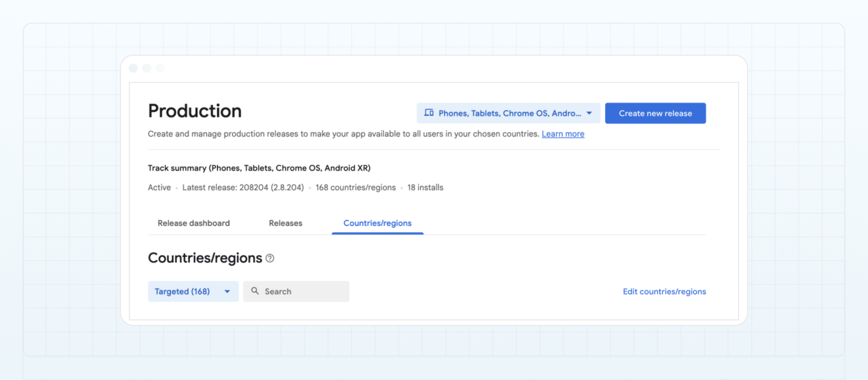Open the Release dashboard tab

(x=194, y=223)
